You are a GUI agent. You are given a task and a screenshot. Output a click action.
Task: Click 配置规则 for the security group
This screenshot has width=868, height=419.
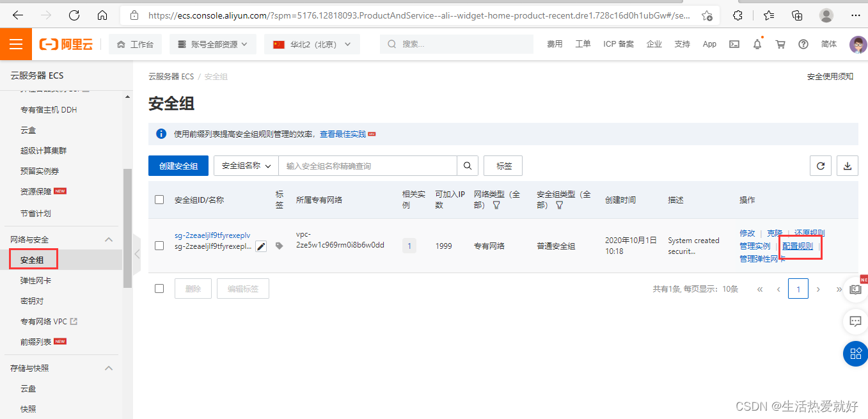click(x=798, y=246)
